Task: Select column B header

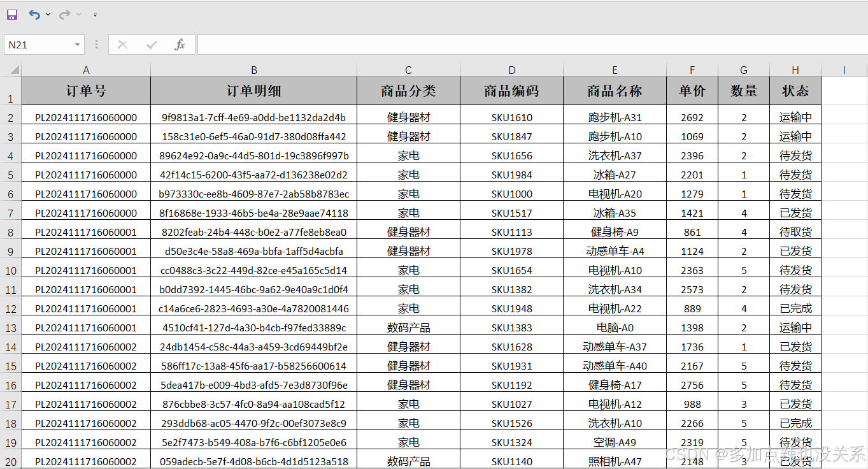Action: pyautogui.click(x=253, y=70)
